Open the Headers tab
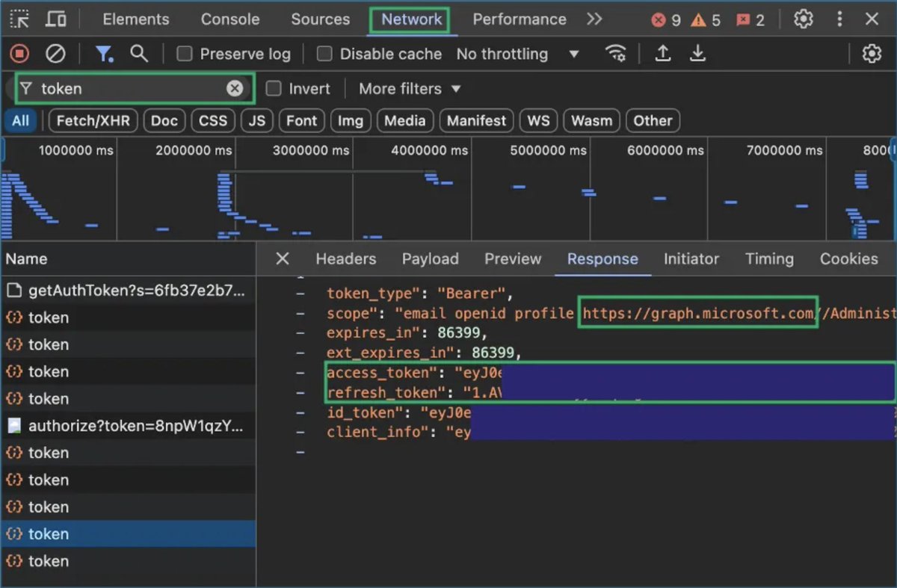 pyautogui.click(x=345, y=259)
